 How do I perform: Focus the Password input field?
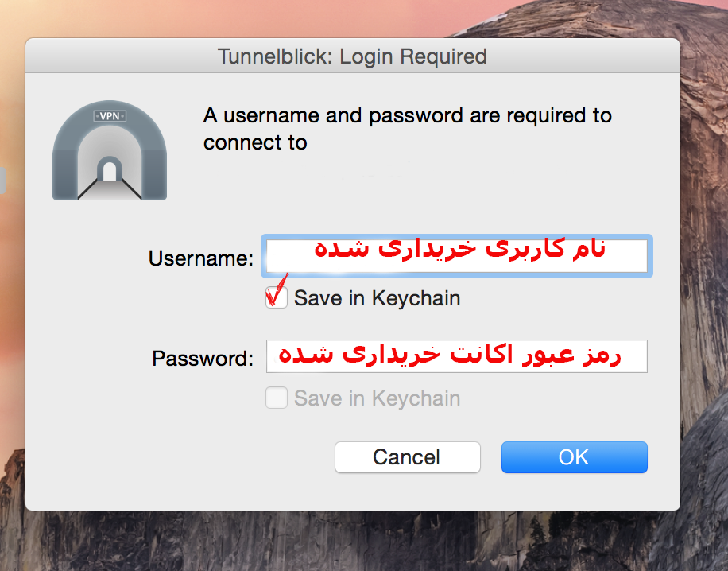click(456, 356)
